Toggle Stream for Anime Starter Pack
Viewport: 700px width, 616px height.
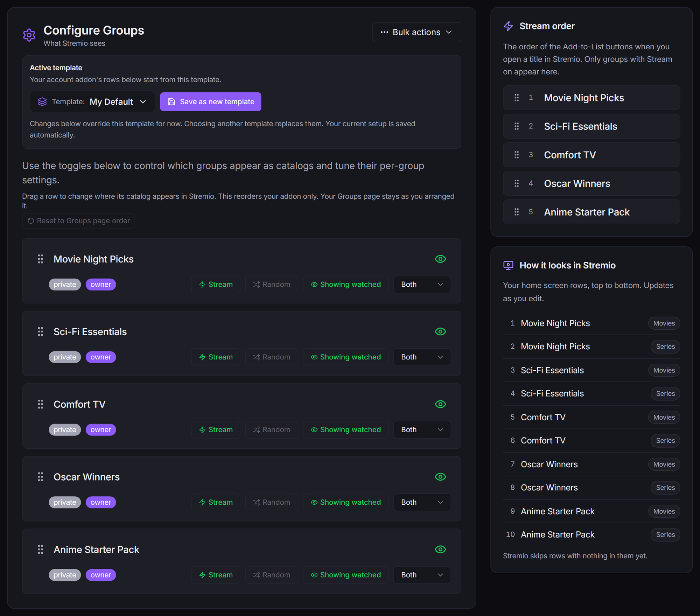tap(216, 575)
